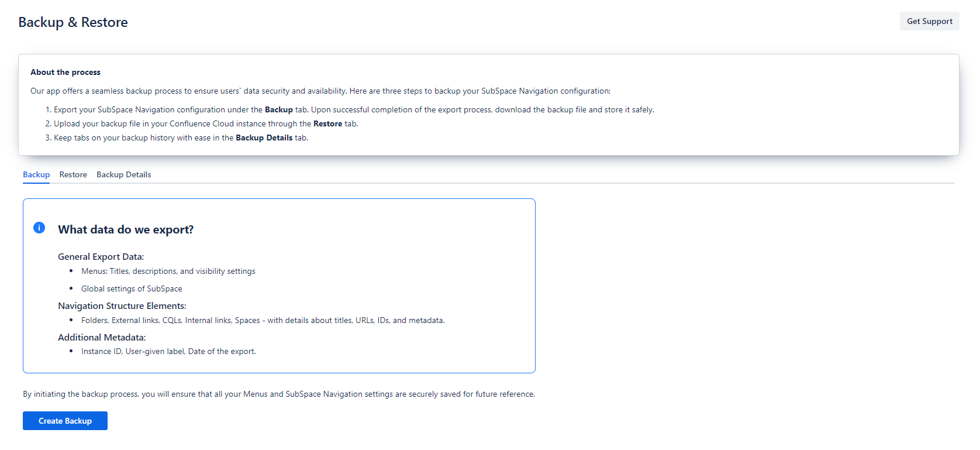The width and height of the screenshot is (980, 450).
Task: Click bold 'Backup Details' text in step three
Action: [264, 138]
